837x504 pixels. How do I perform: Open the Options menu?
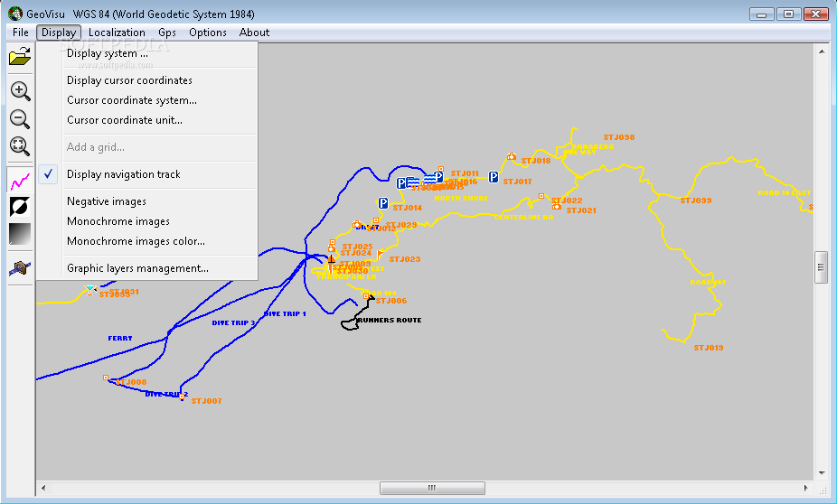[208, 33]
